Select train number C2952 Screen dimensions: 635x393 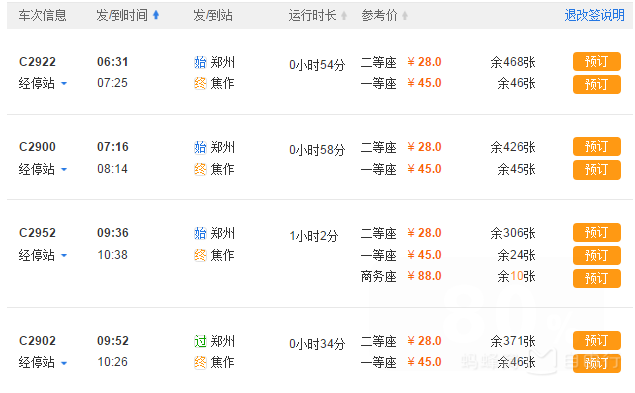coord(37,233)
